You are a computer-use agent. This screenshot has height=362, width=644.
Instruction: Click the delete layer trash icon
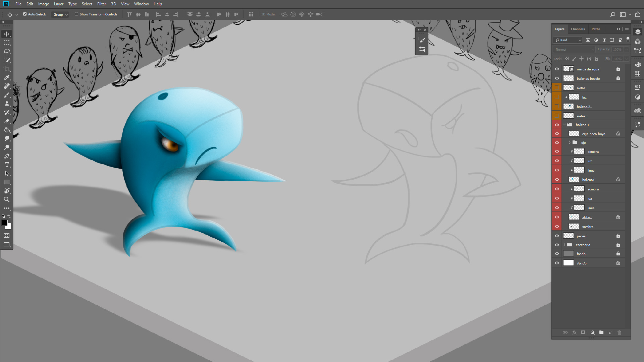[x=620, y=333]
